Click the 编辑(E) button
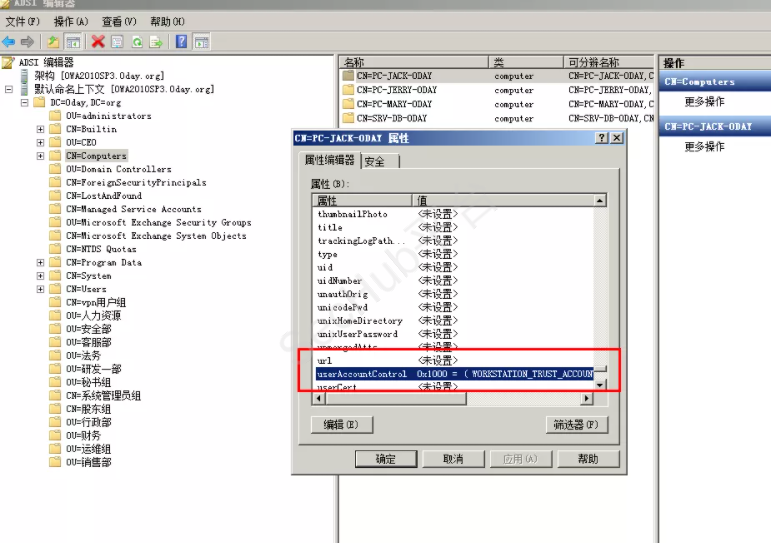Image resolution: width=772 pixels, height=543 pixels. [340, 425]
